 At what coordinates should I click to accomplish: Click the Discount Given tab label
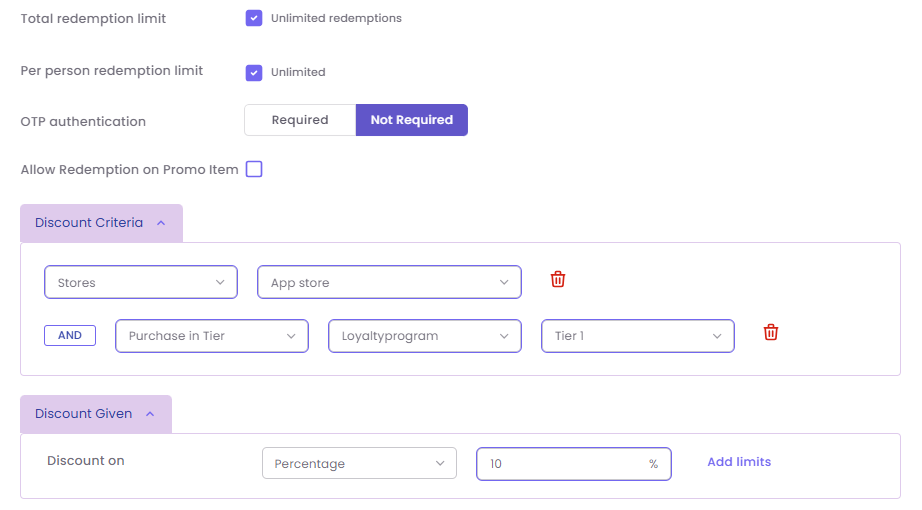point(84,414)
